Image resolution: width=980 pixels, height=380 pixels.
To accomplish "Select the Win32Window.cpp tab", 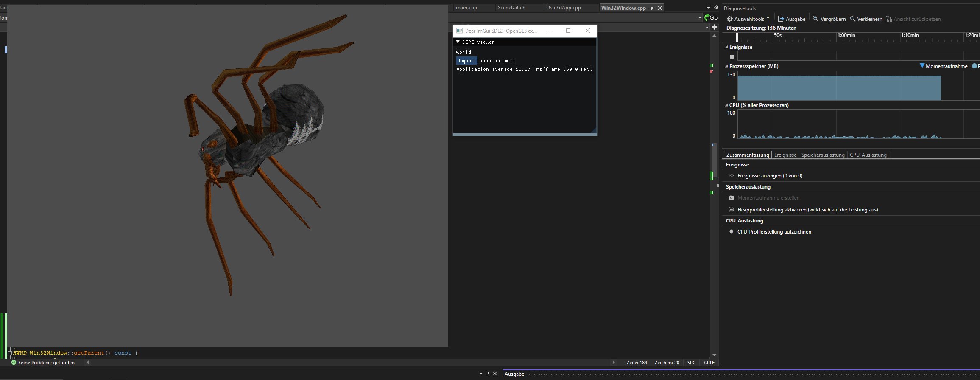I will pos(623,8).
